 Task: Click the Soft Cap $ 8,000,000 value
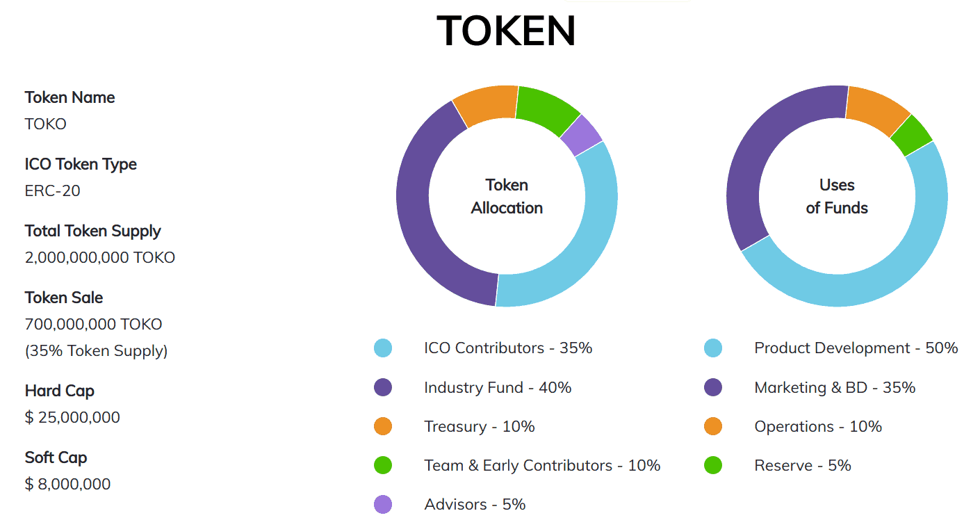pos(67,484)
